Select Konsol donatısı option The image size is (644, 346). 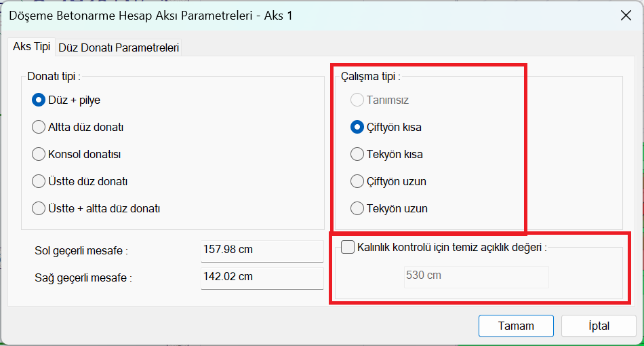pos(39,154)
